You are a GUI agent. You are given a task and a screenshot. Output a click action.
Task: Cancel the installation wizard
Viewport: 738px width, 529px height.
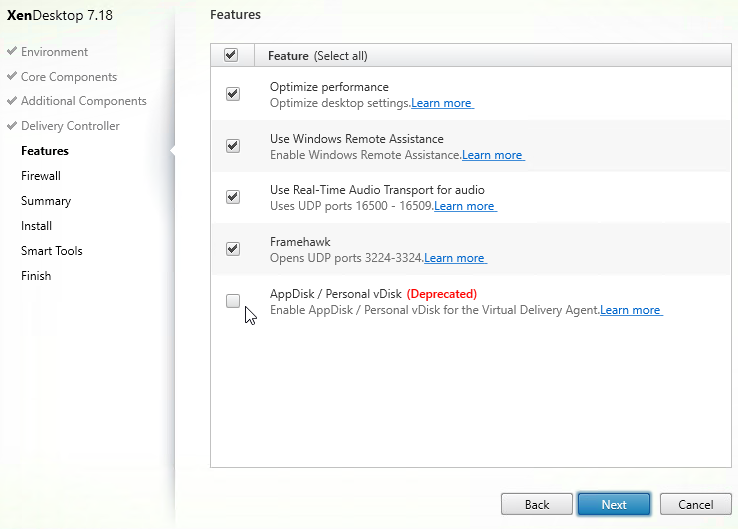(696, 505)
